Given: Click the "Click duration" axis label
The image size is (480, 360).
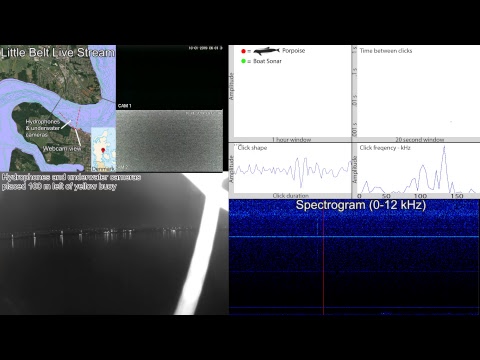Looking at the screenshot, I should [290, 196].
